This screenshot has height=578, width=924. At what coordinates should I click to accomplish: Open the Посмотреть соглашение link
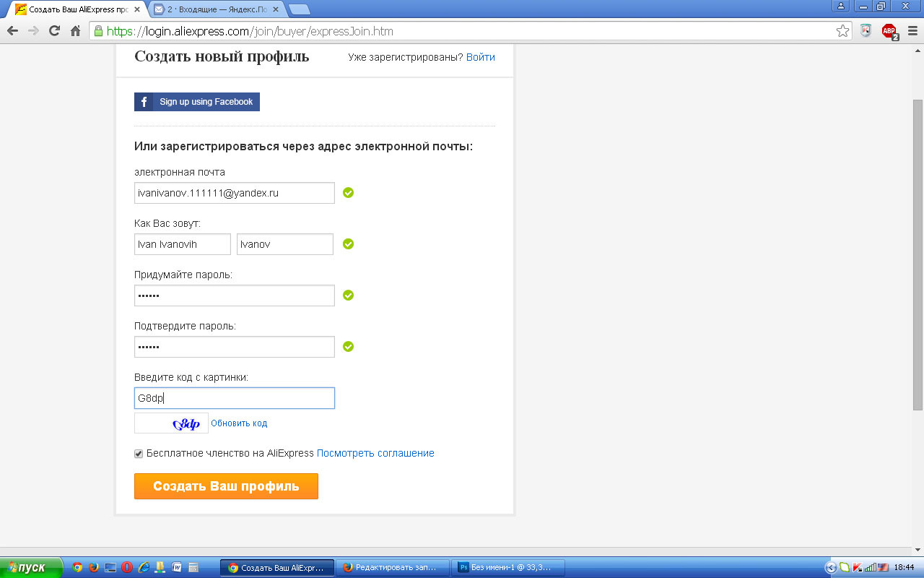375,454
